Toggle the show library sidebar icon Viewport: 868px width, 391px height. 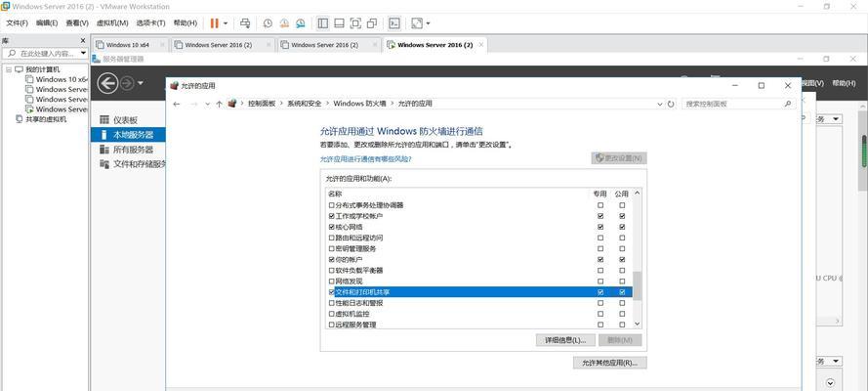pyautogui.click(x=323, y=23)
